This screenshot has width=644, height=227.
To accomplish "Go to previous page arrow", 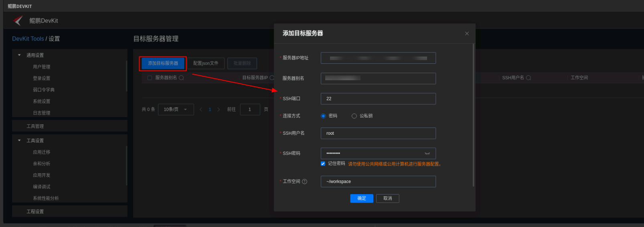I will coord(201,109).
